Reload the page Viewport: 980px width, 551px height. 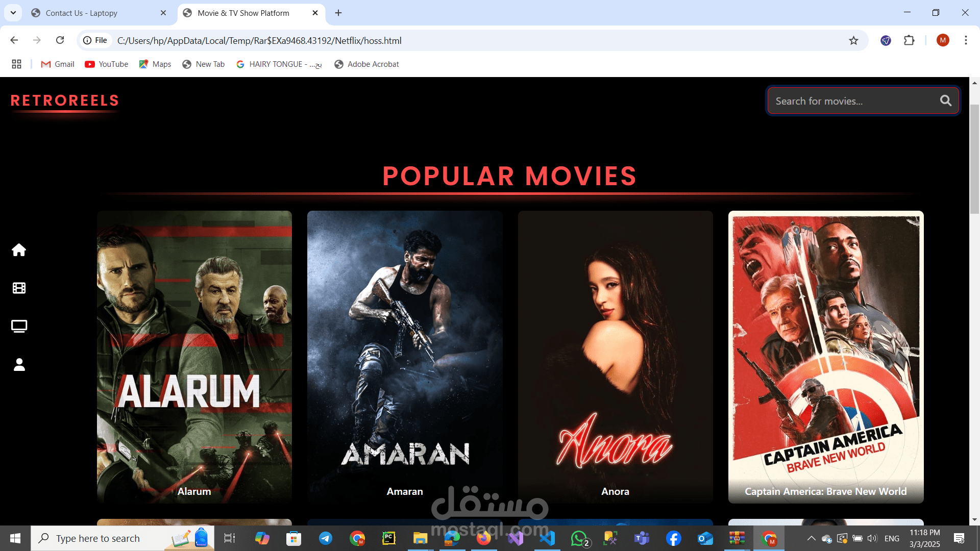tap(60, 40)
